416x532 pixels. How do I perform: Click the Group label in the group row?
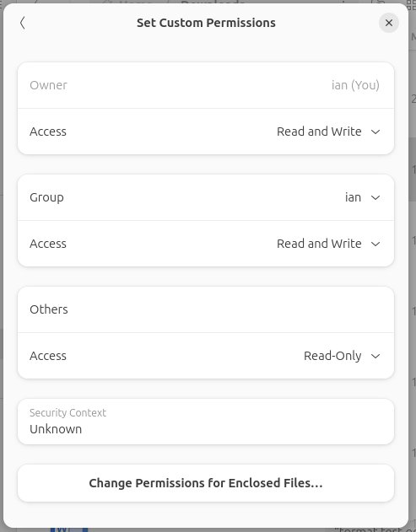(46, 197)
